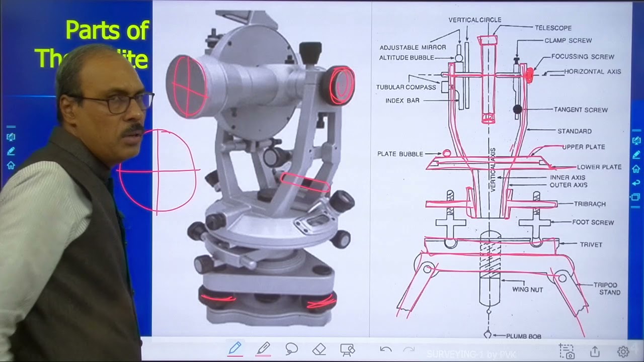
Task: Click the right sidebar screen annotation icon
Action: (636, 140)
